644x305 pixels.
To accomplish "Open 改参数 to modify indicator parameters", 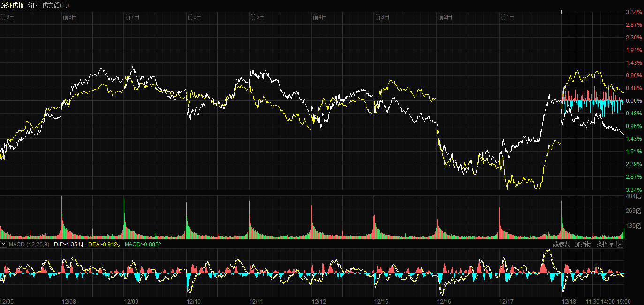I will click(561, 244).
